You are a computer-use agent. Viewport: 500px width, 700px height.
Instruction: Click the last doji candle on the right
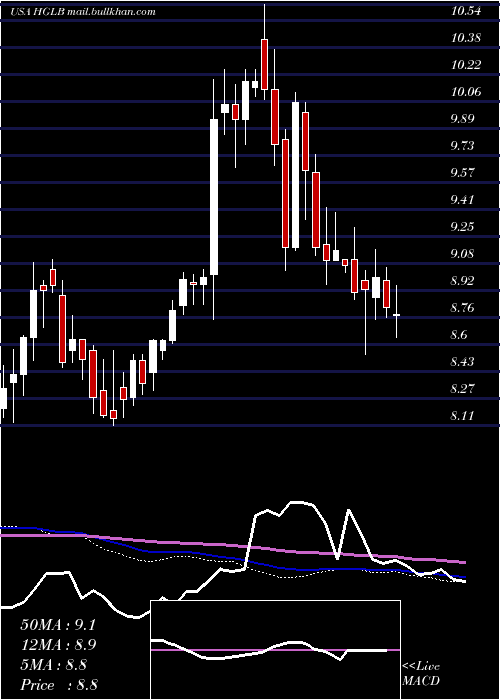coord(396,315)
